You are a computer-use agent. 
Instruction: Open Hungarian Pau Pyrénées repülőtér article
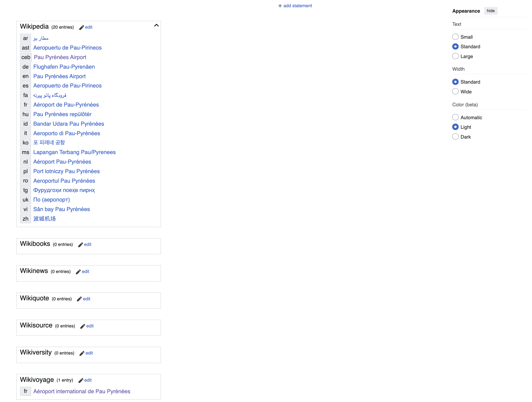pos(62,114)
